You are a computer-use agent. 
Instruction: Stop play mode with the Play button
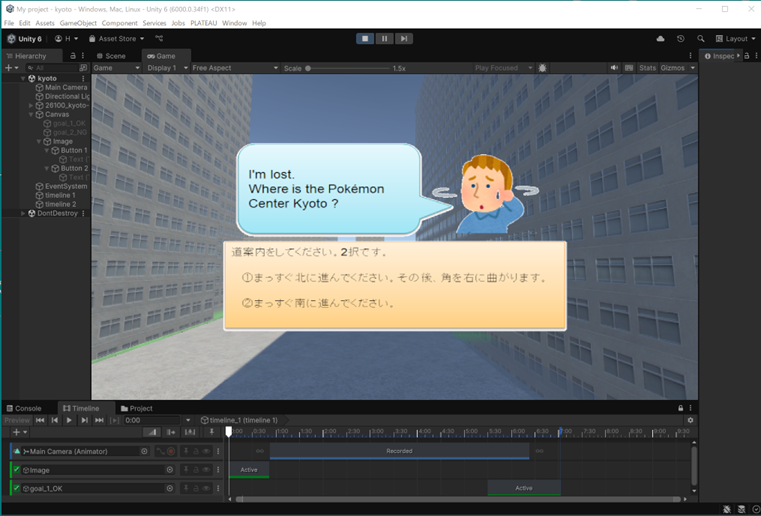click(365, 38)
